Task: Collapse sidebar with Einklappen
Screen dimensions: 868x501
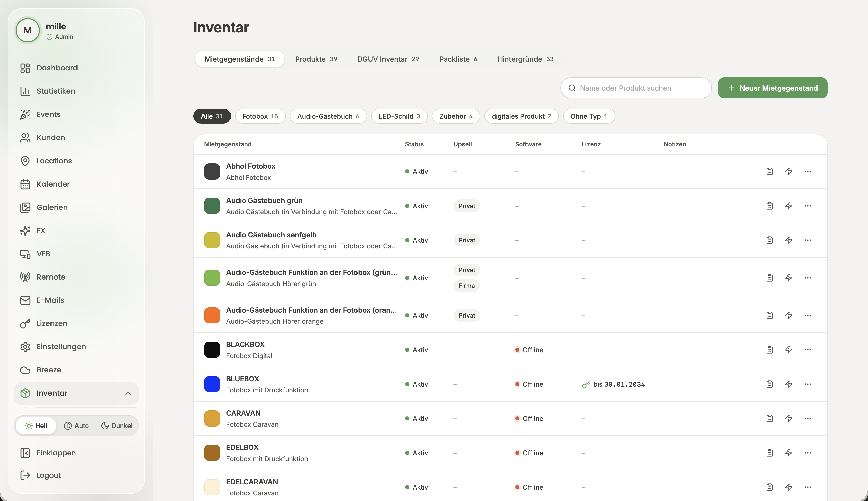Action: (x=56, y=453)
